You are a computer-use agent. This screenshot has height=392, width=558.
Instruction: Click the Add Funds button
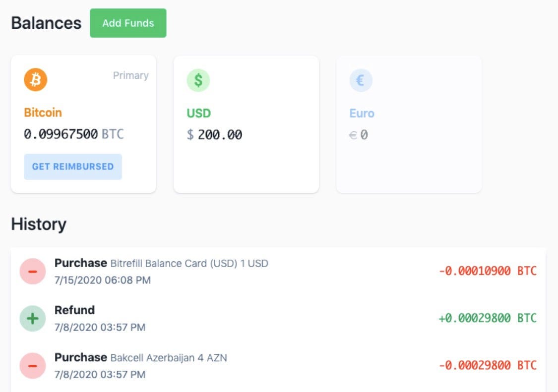[x=128, y=22]
